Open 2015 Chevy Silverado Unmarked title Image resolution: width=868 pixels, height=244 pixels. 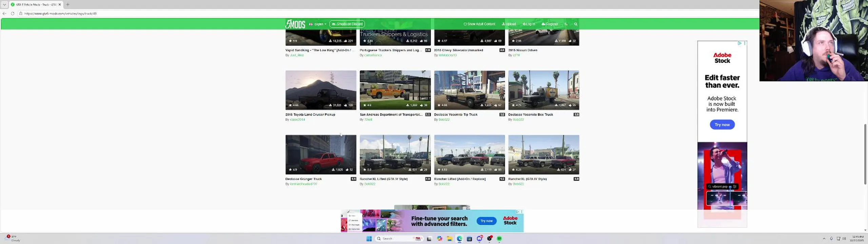click(458, 50)
